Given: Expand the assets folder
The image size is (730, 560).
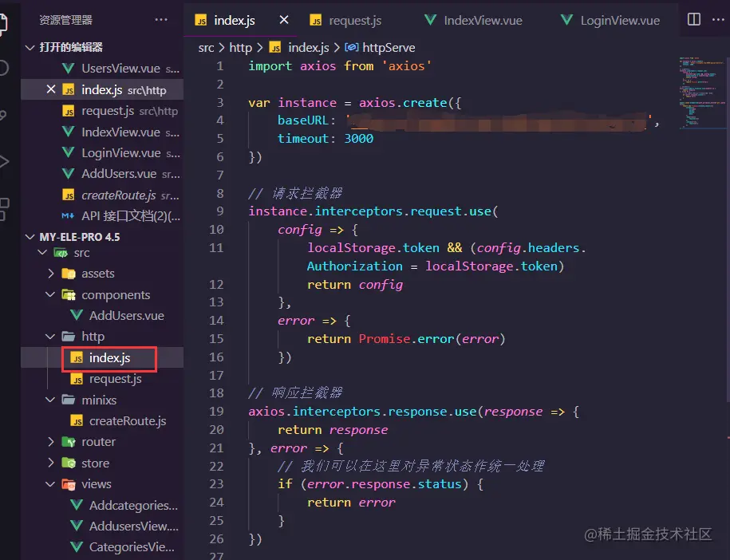Looking at the screenshot, I should (51, 274).
